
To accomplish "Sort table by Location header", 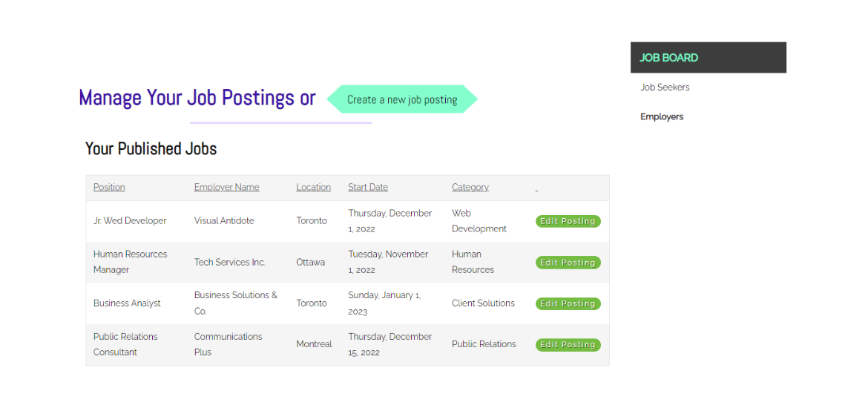I will tap(313, 187).
